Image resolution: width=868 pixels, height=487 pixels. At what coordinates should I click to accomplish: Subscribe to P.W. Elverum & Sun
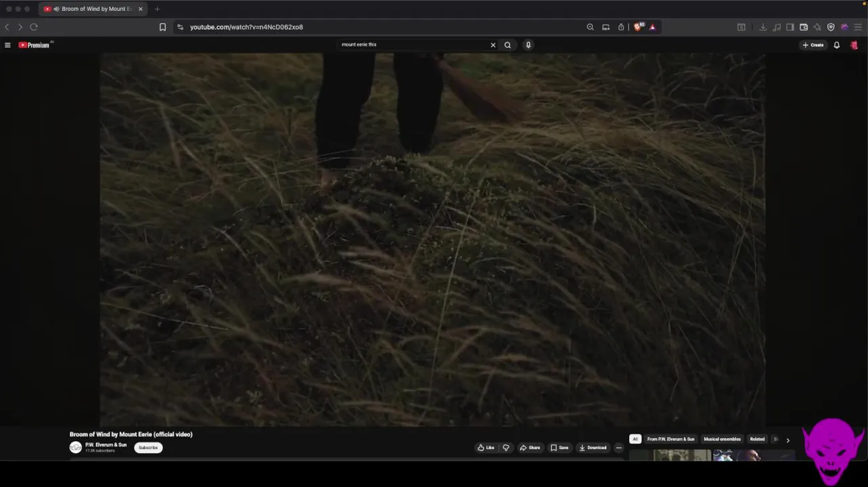(x=148, y=448)
